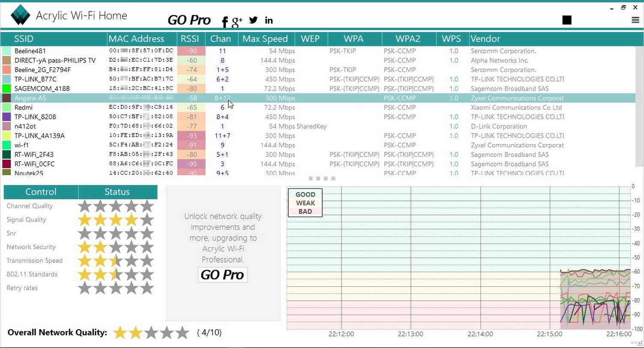Sort networks by the RSSI column
The width and height of the screenshot is (644, 348).
(191, 39)
